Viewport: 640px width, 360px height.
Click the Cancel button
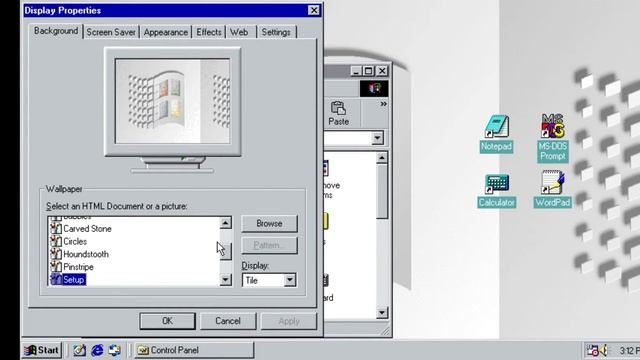pyautogui.click(x=228, y=321)
